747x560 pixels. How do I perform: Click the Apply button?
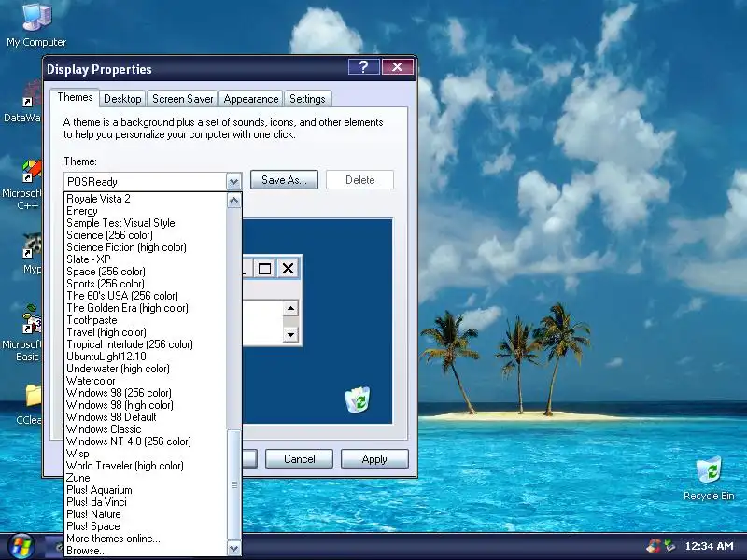click(x=374, y=459)
